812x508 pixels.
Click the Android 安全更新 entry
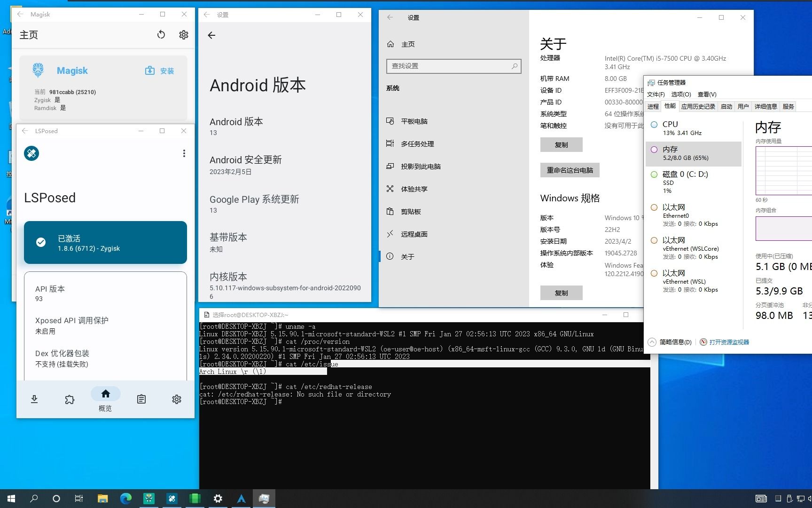pyautogui.click(x=284, y=165)
